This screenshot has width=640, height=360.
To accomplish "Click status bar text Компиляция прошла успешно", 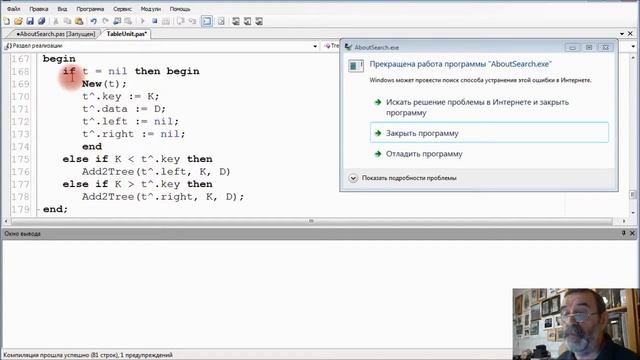I will click(88, 355).
